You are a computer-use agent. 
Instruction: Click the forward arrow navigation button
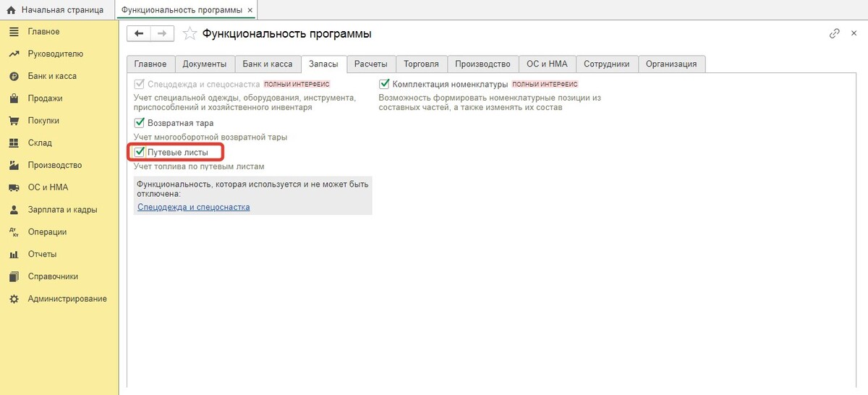pos(163,34)
